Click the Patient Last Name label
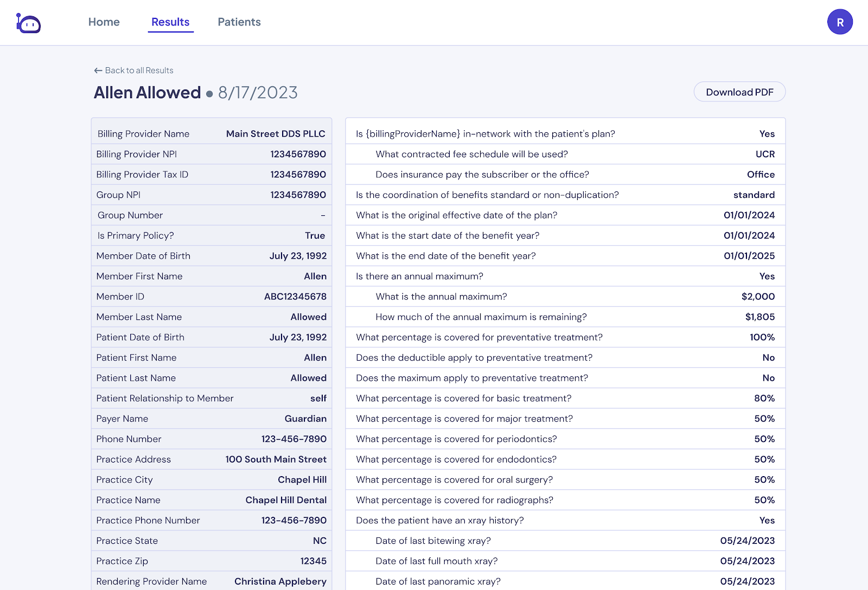 [136, 378]
